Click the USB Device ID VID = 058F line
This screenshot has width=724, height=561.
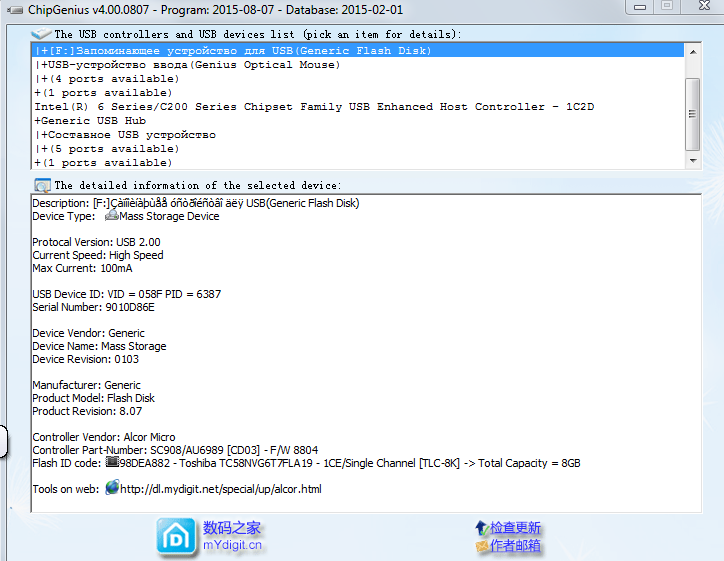pyautogui.click(x=127, y=294)
